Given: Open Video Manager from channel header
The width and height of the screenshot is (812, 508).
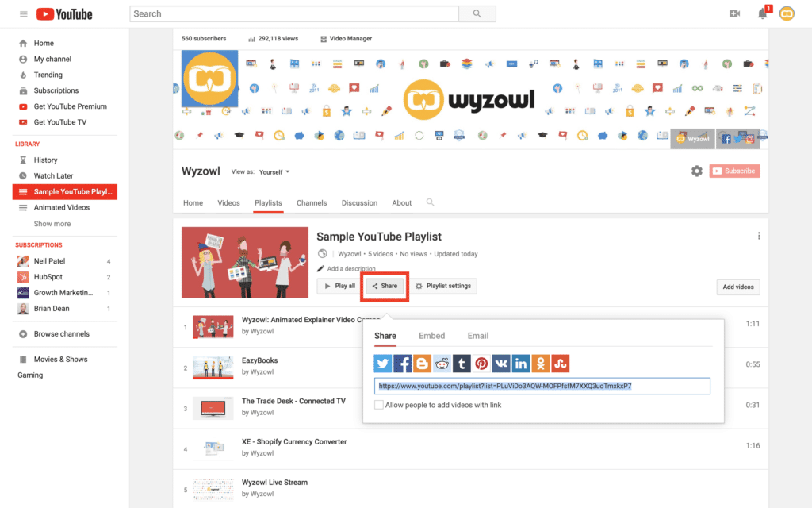Looking at the screenshot, I should pyautogui.click(x=346, y=38).
